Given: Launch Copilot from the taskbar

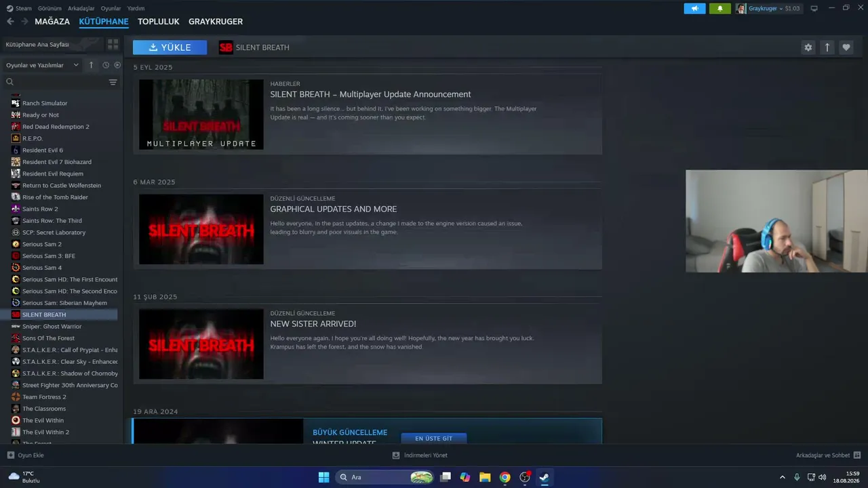Looking at the screenshot, I should click(x=465, y=477).
